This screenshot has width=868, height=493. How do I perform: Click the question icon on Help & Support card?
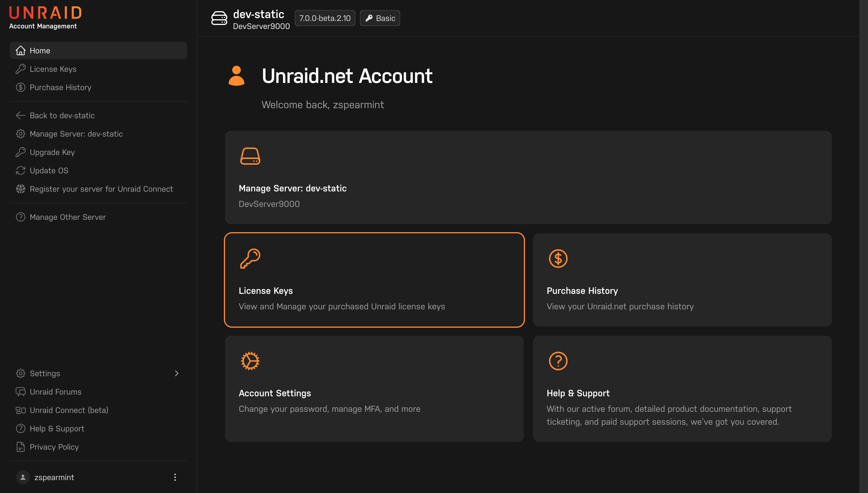click(558, 361)
